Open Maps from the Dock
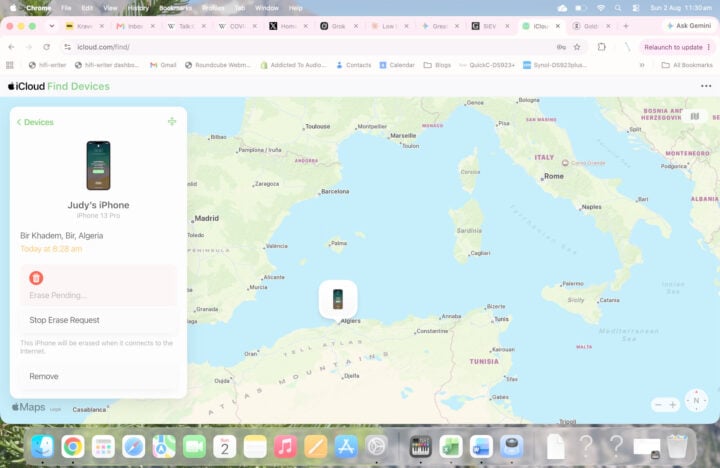Viewport: 720px width, 468px height. [x=164, y=446]
